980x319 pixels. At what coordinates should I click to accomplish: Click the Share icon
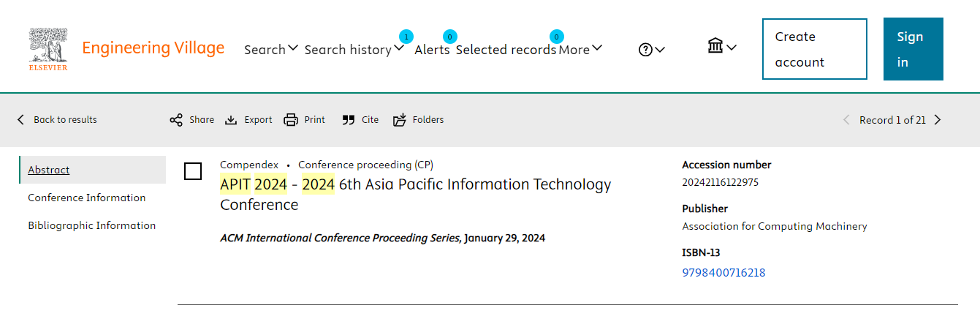[176, 120]
